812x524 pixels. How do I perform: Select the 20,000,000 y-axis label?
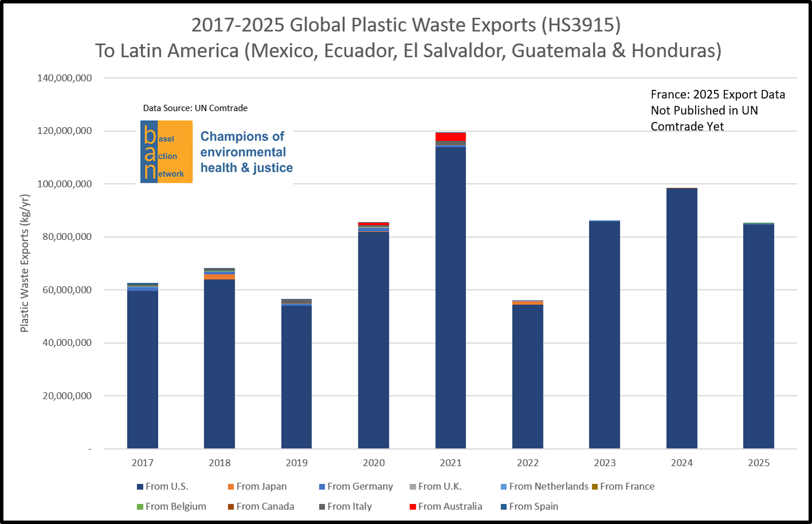(67, 396)
